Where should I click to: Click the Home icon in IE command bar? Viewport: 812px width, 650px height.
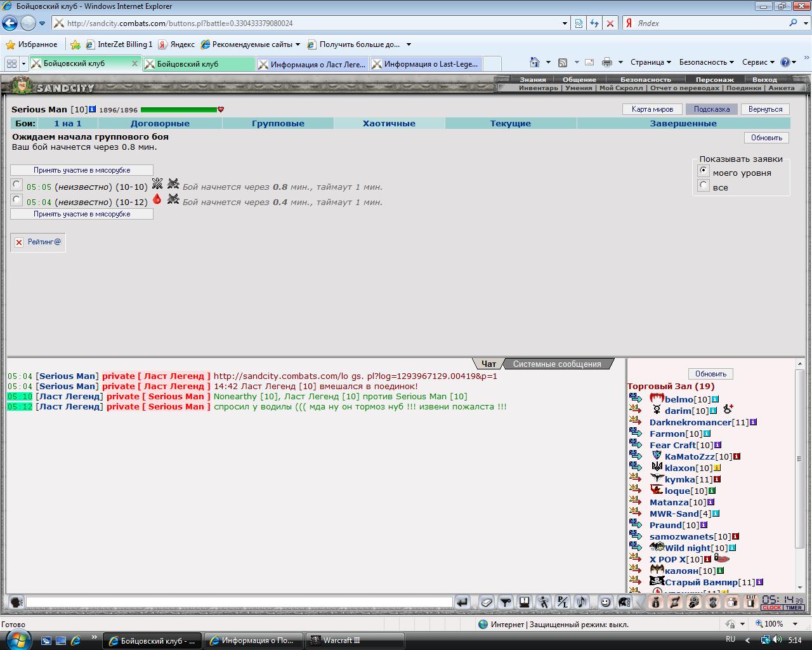[535, 62]
